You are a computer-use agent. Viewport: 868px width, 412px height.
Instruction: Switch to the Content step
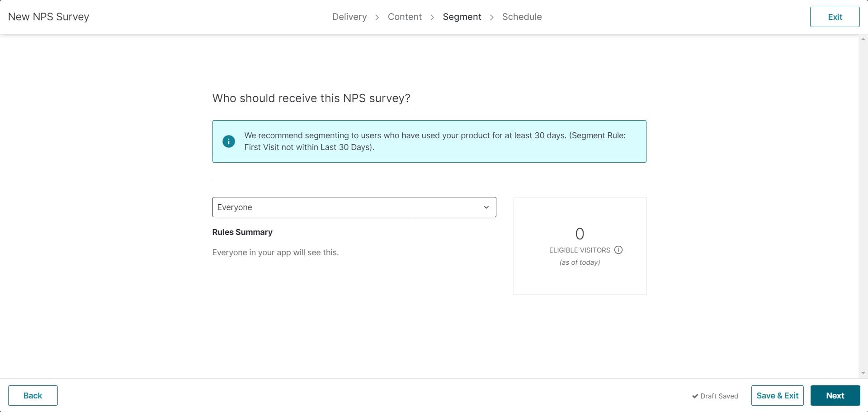(404, 17)
